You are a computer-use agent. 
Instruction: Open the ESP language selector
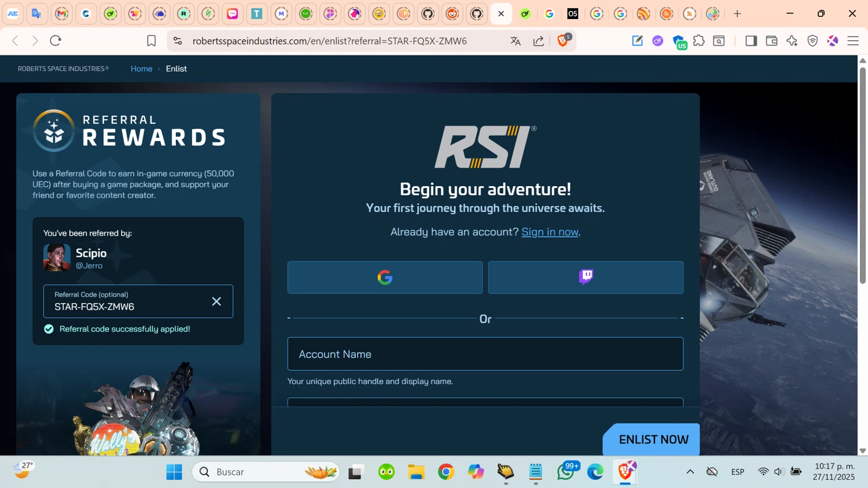[738, 472]
